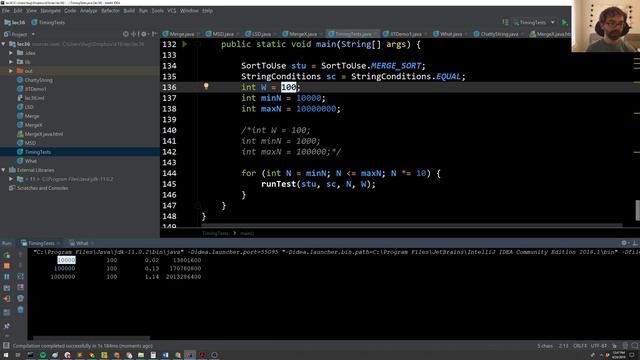Select LSD class in project tree
Screen dimensions: 640x360
(29, 107)
